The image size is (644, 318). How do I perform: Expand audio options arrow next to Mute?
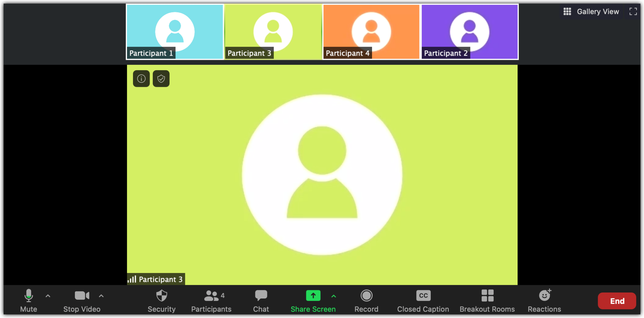(x=48, y=296)
